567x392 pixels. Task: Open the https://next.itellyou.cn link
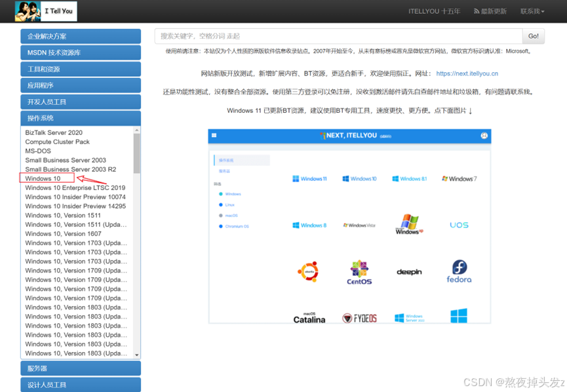pyautogui.click(x=467, y=73)
